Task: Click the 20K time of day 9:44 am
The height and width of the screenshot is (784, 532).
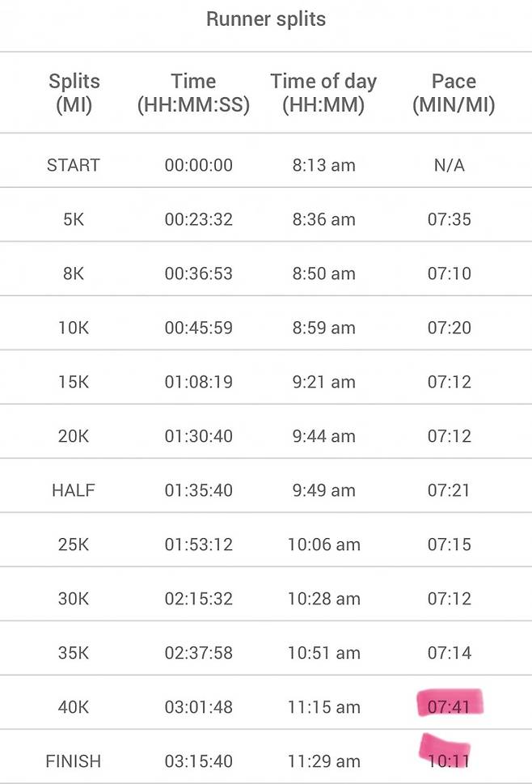Action: coord(323,436)
